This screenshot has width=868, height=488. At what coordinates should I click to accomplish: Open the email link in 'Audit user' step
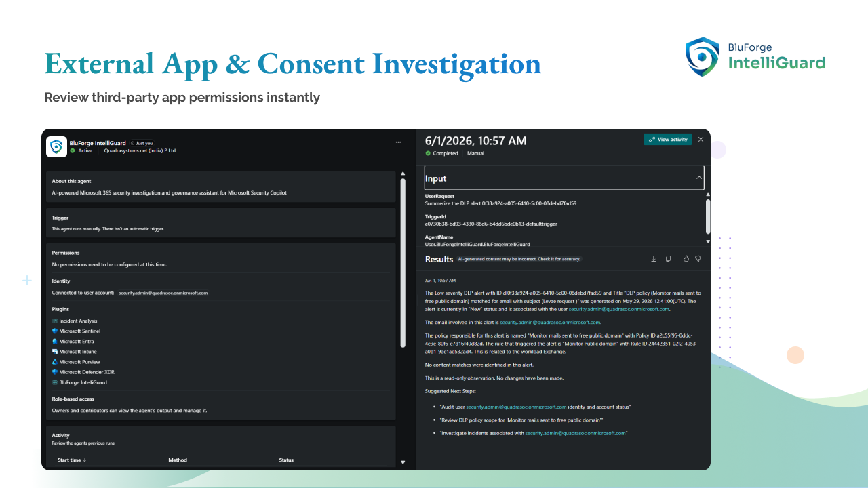click(516, 407)
